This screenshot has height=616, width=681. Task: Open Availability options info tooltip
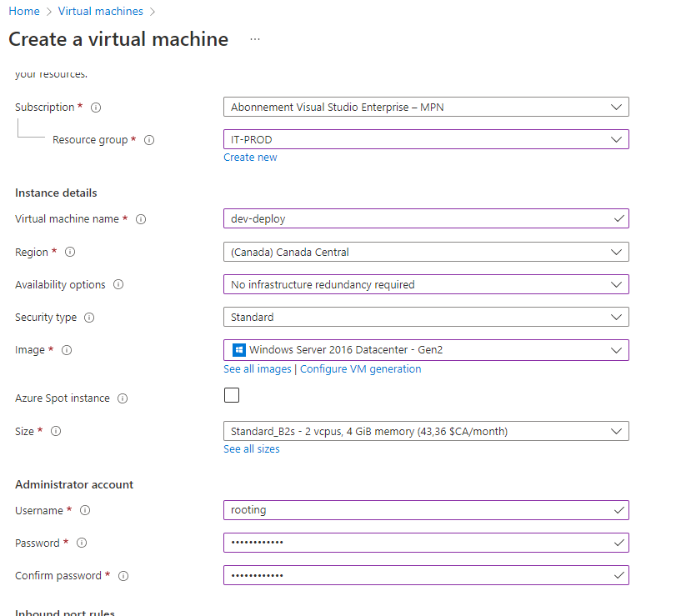(x=118, y=285)
